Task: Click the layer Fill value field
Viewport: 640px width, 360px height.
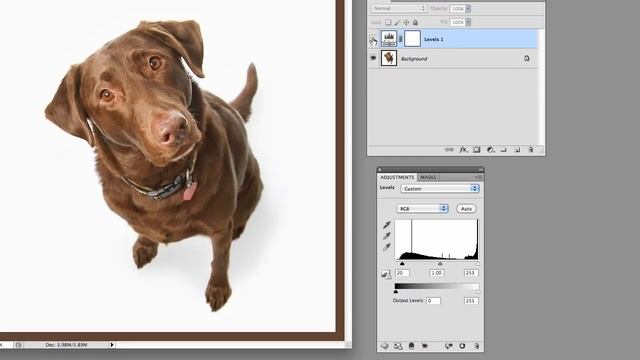Action: pos(457,22)
